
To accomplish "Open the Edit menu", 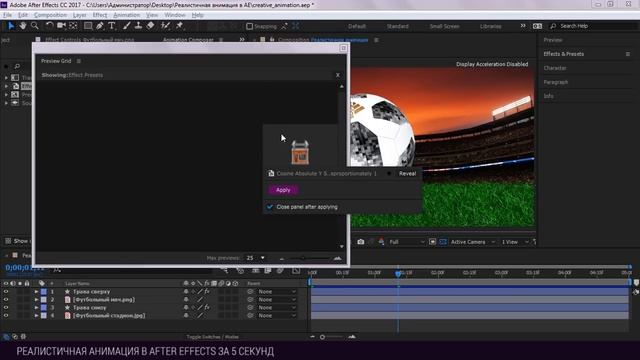I will [x=23, y=15].
